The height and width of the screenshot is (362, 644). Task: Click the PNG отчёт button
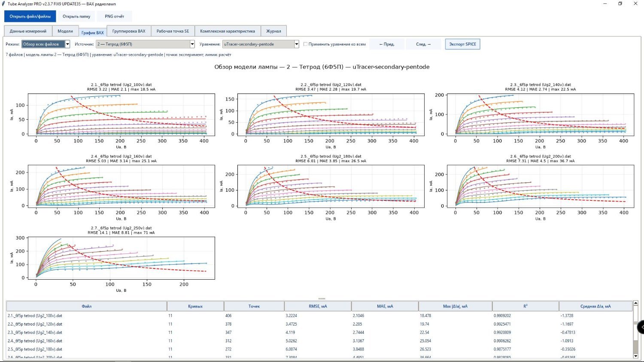coord(114,16)
